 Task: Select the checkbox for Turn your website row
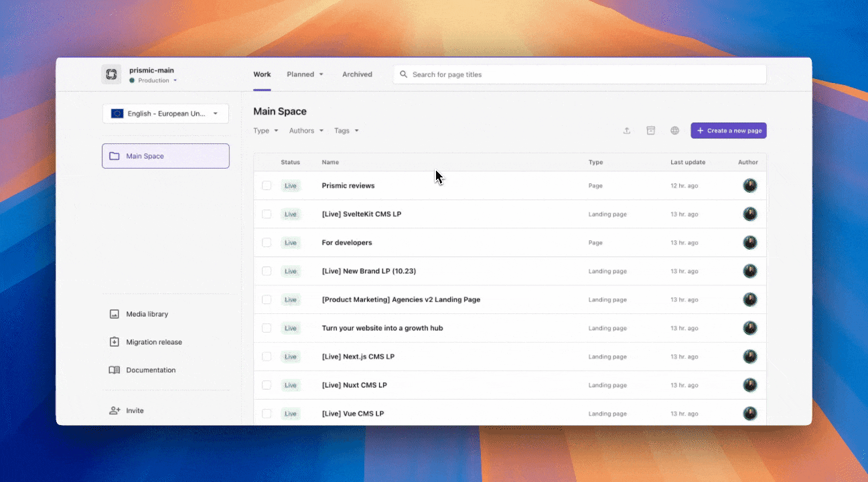[x=267, y=328]
